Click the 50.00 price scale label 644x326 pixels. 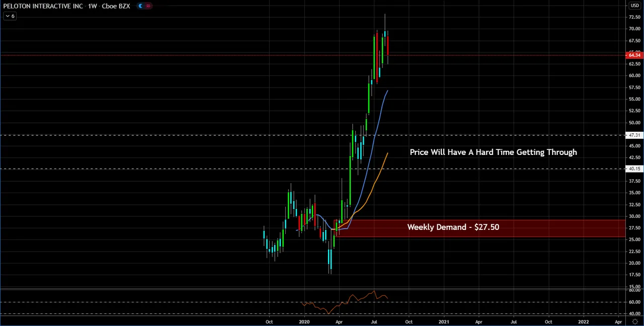(634, 123)
